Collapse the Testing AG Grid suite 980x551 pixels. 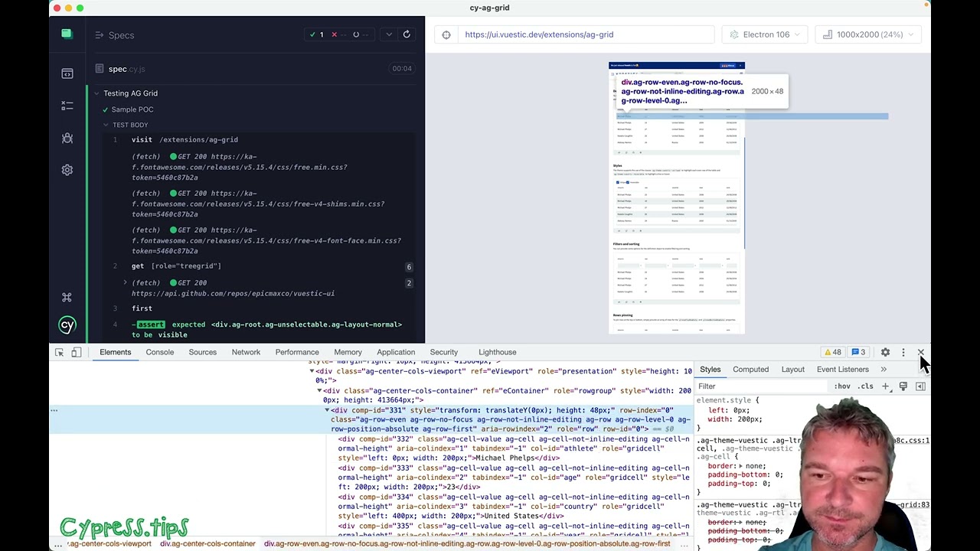[96, 93]
